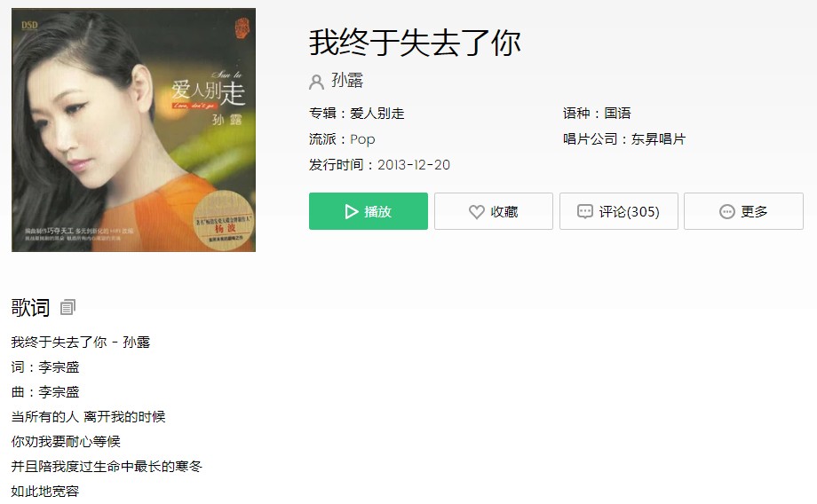
Task: Click lyric line 如此地宽容
Action: [x=44, y=491]
